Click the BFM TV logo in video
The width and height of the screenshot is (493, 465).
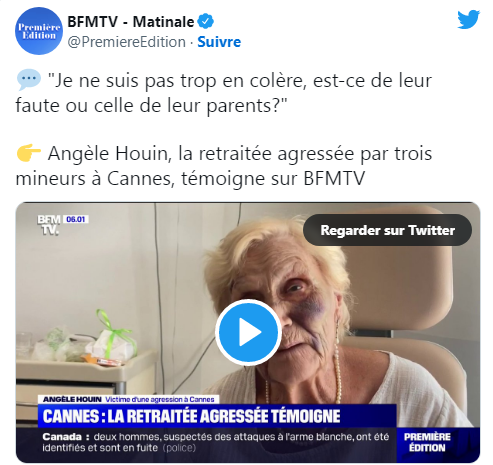(49, 225)
